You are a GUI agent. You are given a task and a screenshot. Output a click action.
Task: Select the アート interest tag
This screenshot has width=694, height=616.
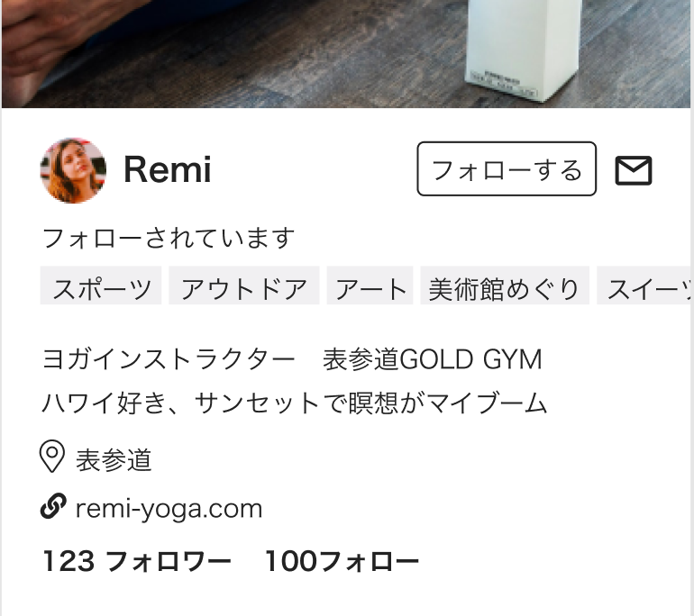[370, 285]
